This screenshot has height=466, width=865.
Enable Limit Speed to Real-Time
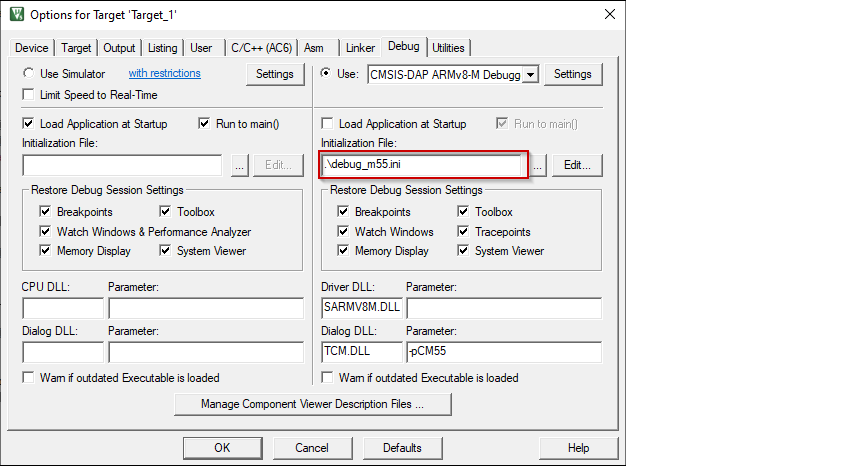coord(29,95)
